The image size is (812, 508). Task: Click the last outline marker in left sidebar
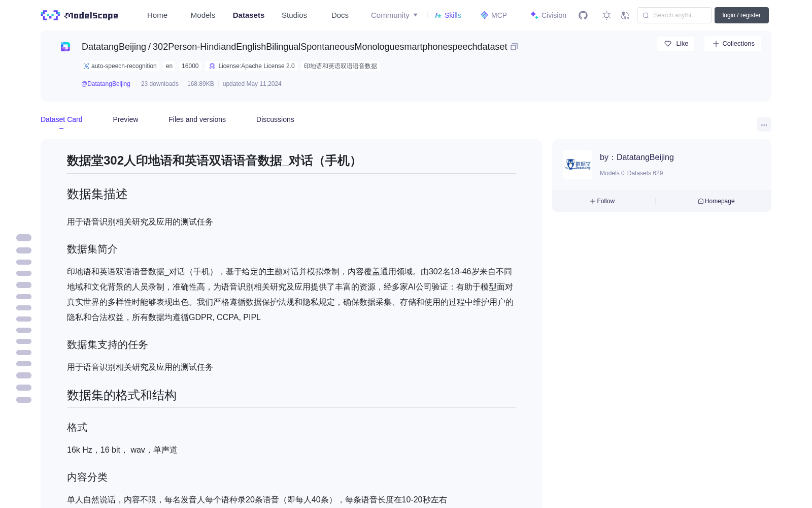(x=24, y=400)
